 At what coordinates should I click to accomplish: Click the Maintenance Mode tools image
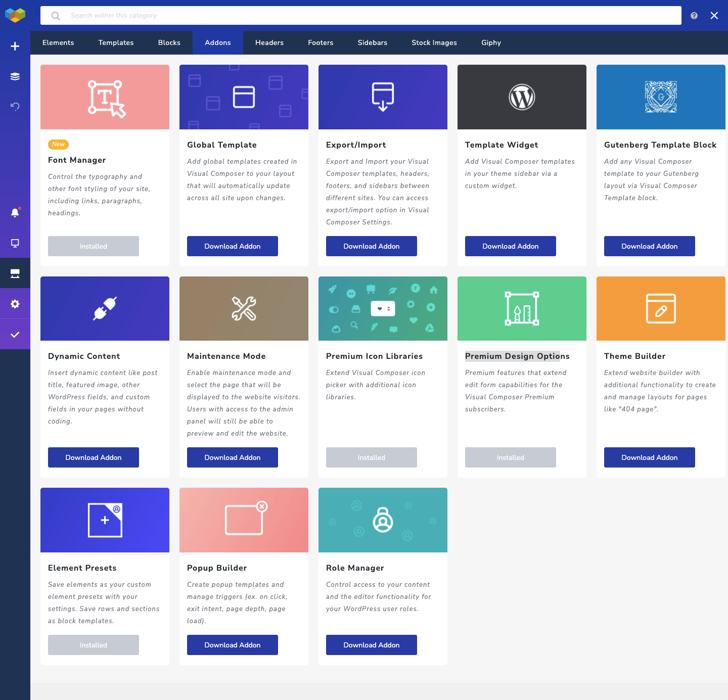click(244, 308)
